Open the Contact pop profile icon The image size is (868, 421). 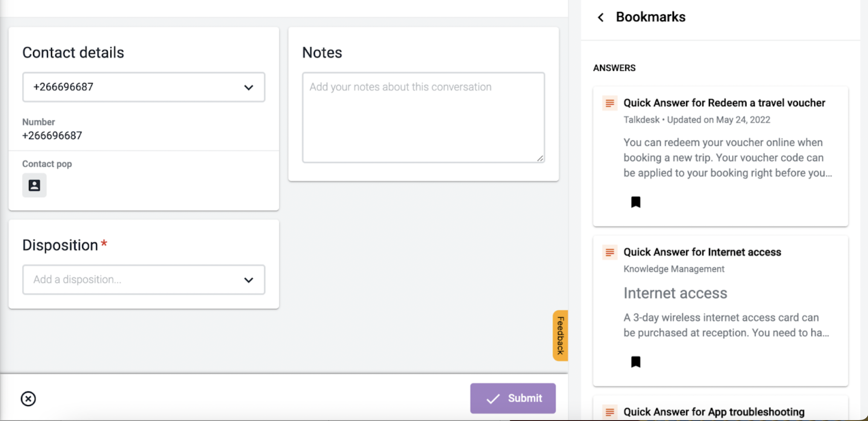[x=34, y=185]
